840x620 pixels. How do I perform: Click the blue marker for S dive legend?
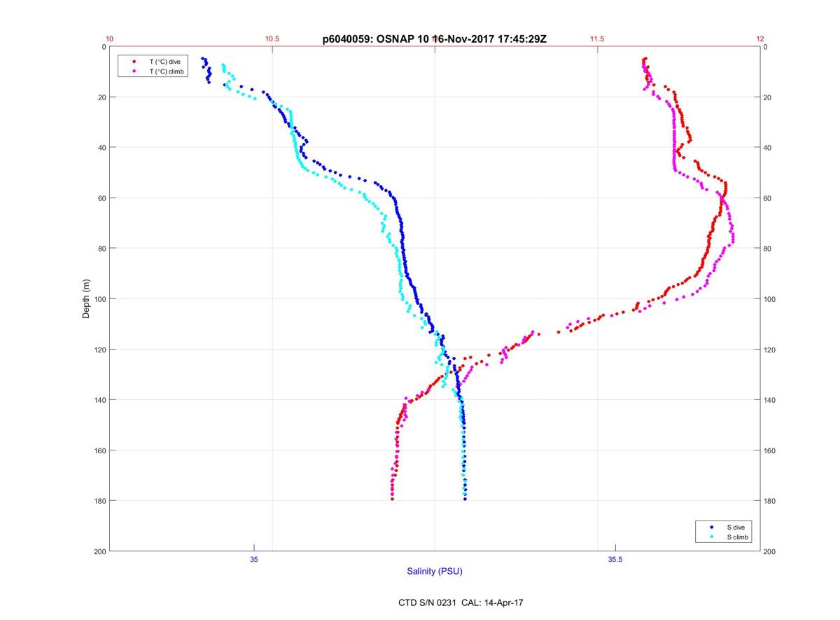pos(710,527)
